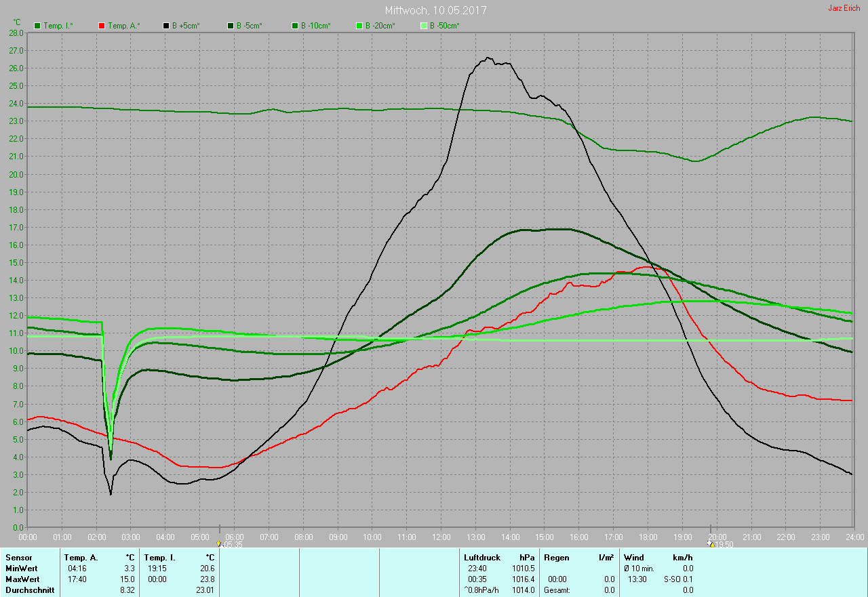The height and width of the screenshot is (597, 868).
Task: Click the indoor minimum value '20.6'
Action: pyautogui.click(x=208, y=569)
